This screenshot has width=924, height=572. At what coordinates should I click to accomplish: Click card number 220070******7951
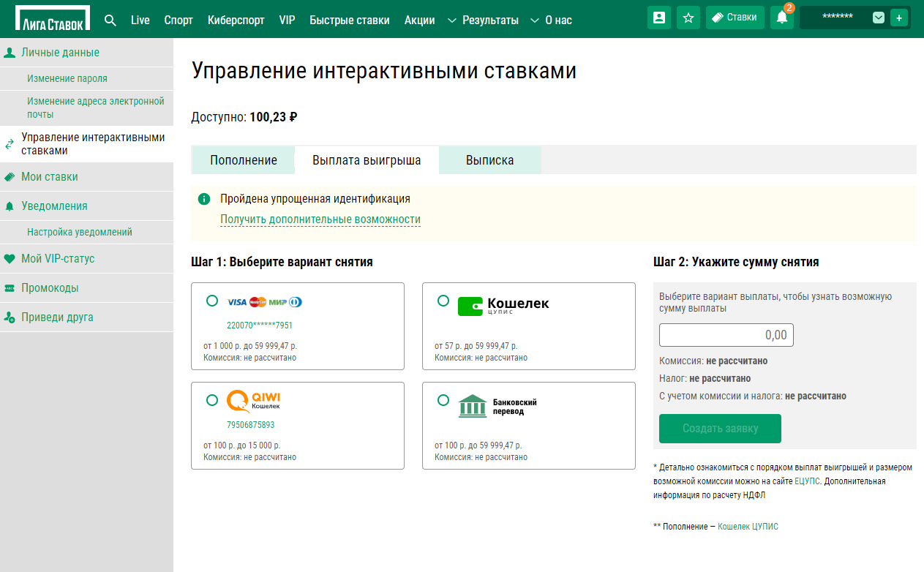click(260, 325)
